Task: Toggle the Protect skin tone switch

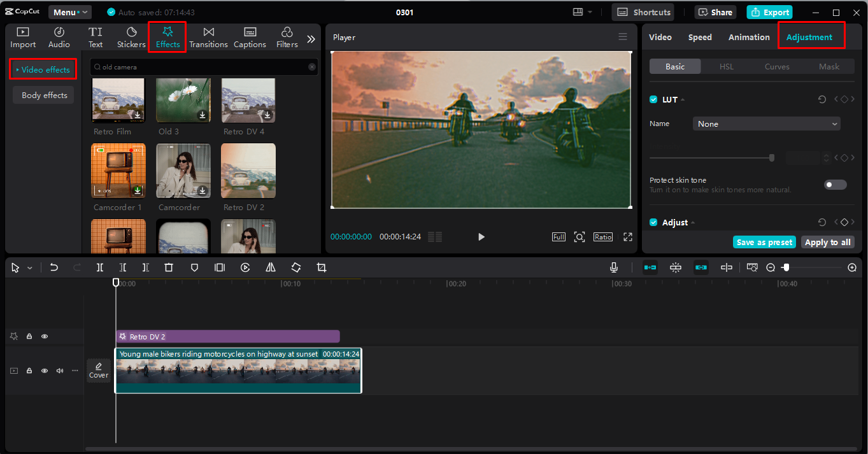Action: pyautogui.click(x=835, y=185)
